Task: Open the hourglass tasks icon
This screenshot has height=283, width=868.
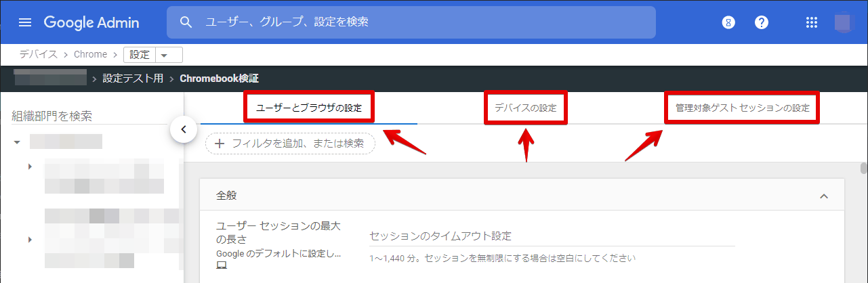Action: tap(728, 22)
